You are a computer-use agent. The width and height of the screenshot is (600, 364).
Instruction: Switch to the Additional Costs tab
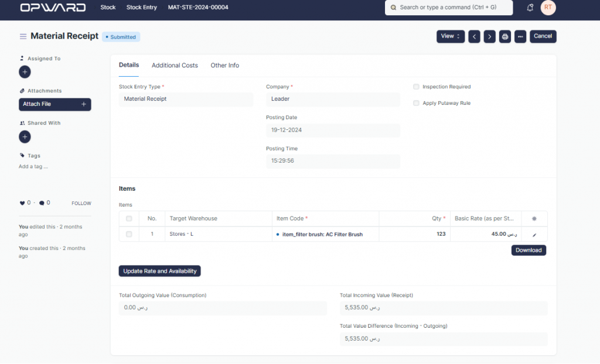(175, 66)
